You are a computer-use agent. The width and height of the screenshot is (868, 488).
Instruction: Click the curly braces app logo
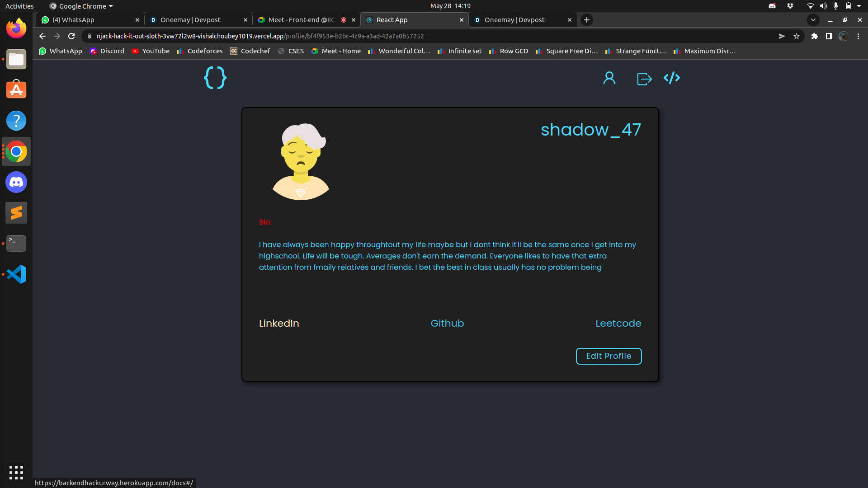(x=215, y=78)
